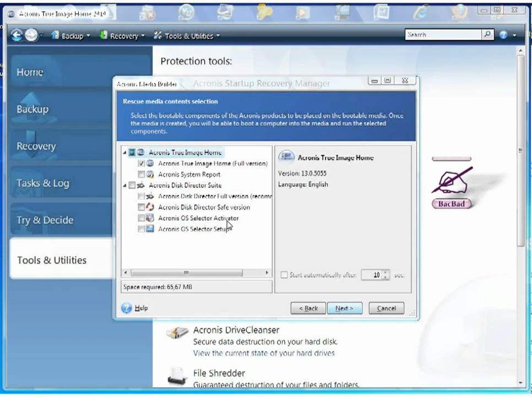The width and height of the screenshot is (532, 397).
Task: Open the Acronis DriveCleanser link
Action: click(x=236, y=330)
